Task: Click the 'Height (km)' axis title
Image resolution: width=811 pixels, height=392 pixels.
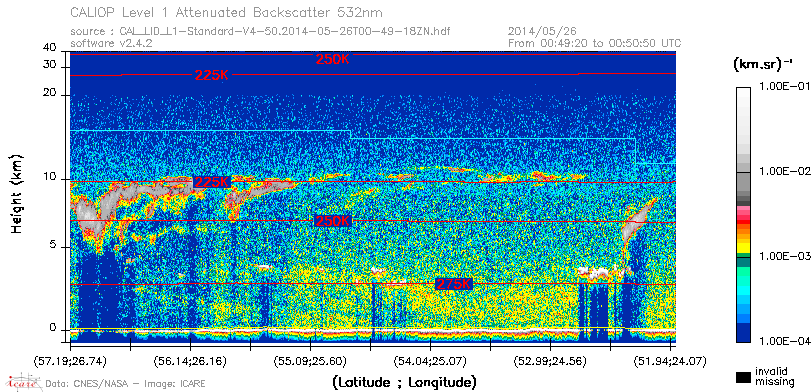Action: click(x=16, y=194)
